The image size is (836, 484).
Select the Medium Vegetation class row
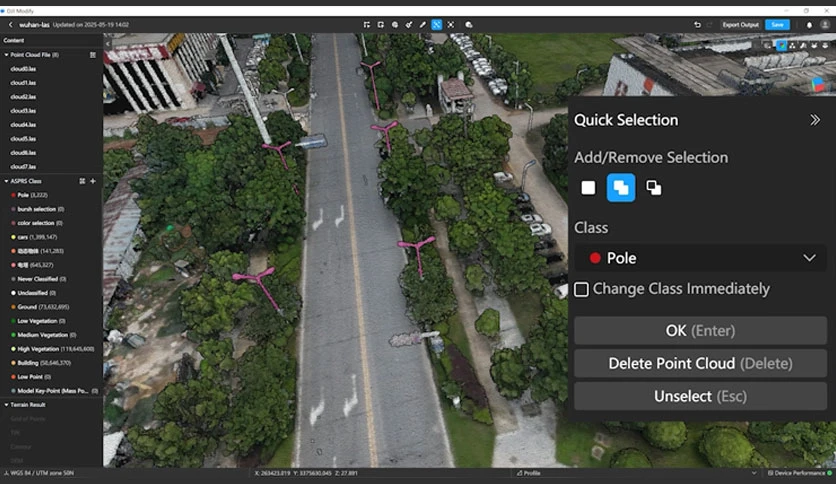tap(51, 335)
